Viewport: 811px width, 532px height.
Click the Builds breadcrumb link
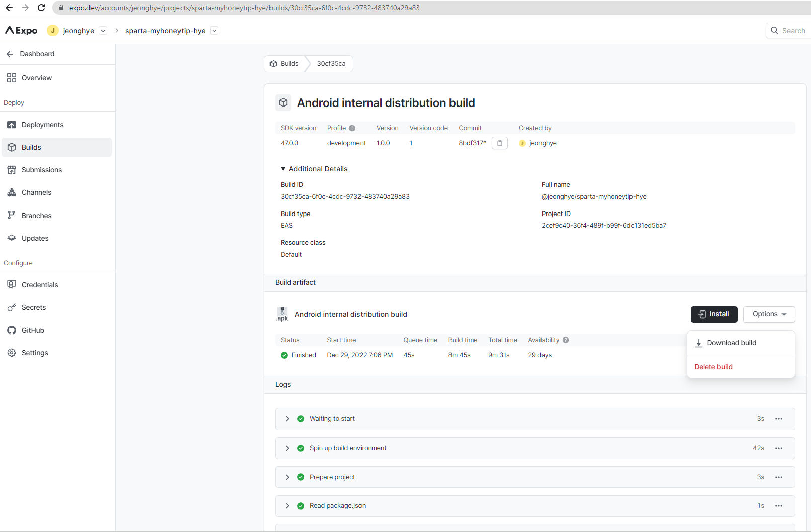[285, 64]
